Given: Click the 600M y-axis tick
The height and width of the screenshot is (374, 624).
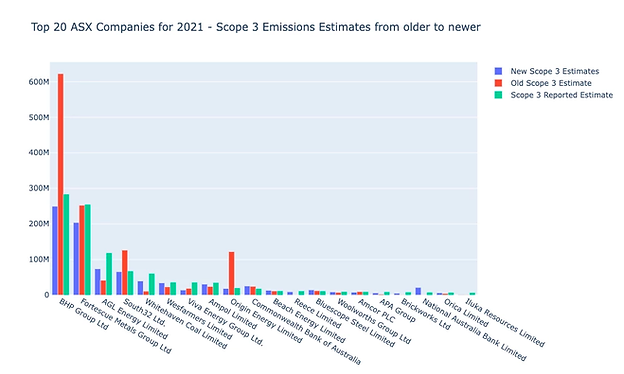Looking at the screenshot, I should point(39,82).
